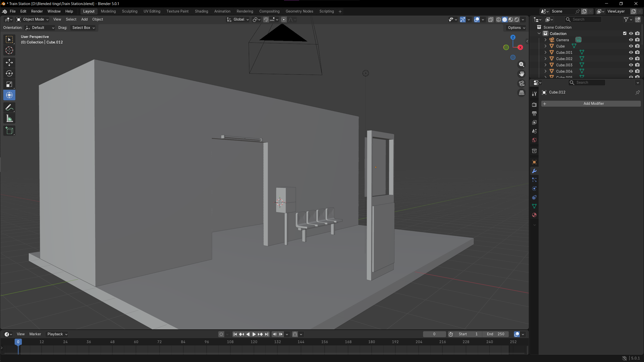The width and height of the screenshot is (644, 362).
Task: Switch orthographic/perspective view grid icon
Action: click(x=522, y=93)
